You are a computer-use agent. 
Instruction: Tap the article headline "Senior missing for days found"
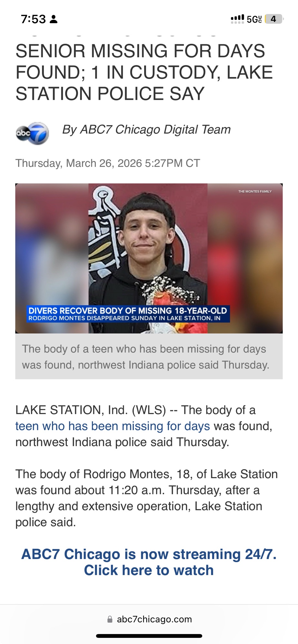(x=144, y=72)
